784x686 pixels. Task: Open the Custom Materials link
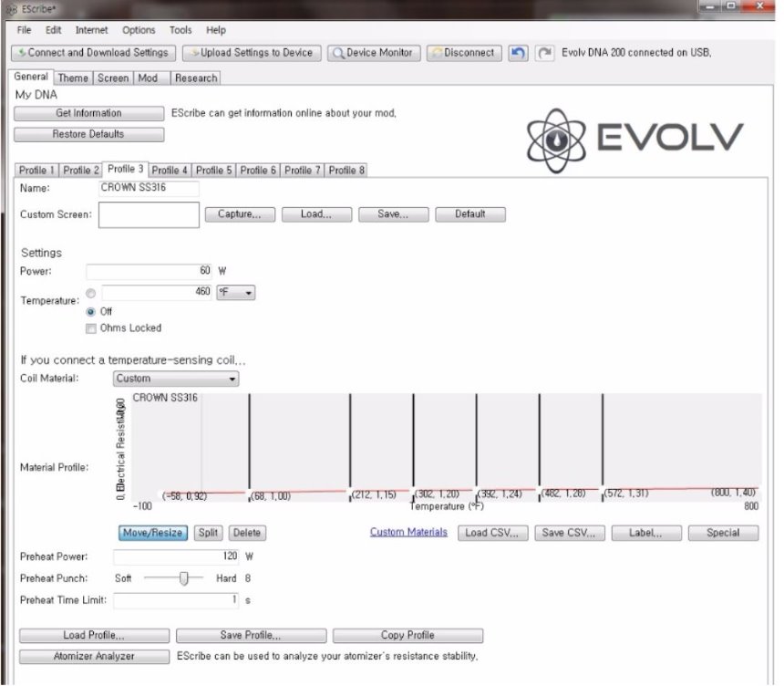pos(408,533)
